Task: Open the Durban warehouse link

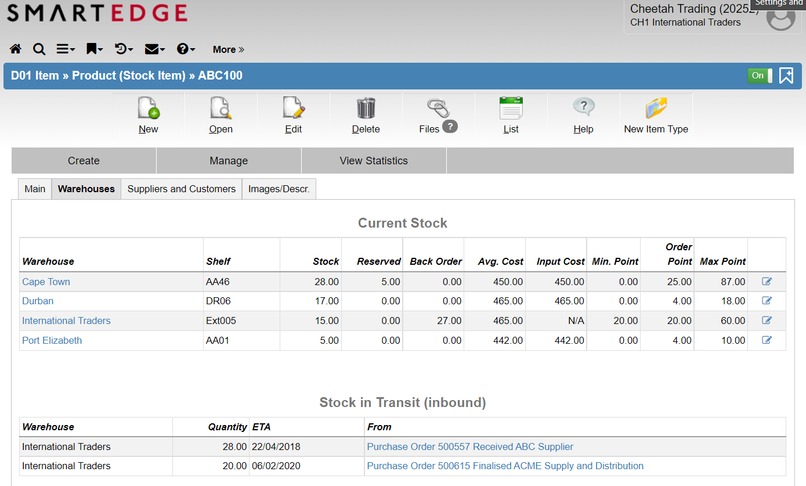Action: [38, 301]
